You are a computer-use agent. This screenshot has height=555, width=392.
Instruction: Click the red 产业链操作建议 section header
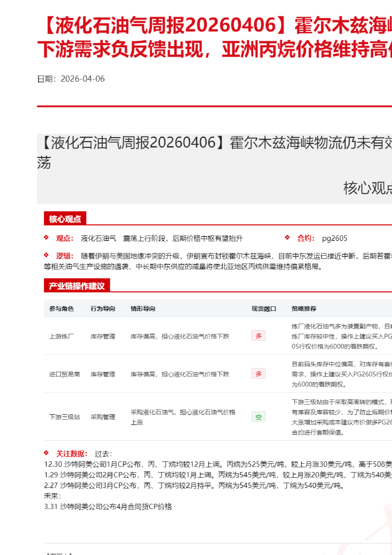[x=77, y=285]
